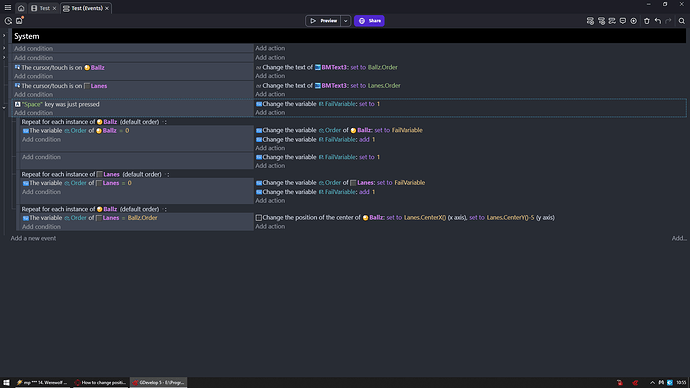Image resolution: width=690 pixels, height=388 pixels.
Task: Click the Share button
Action: [369, 21]
